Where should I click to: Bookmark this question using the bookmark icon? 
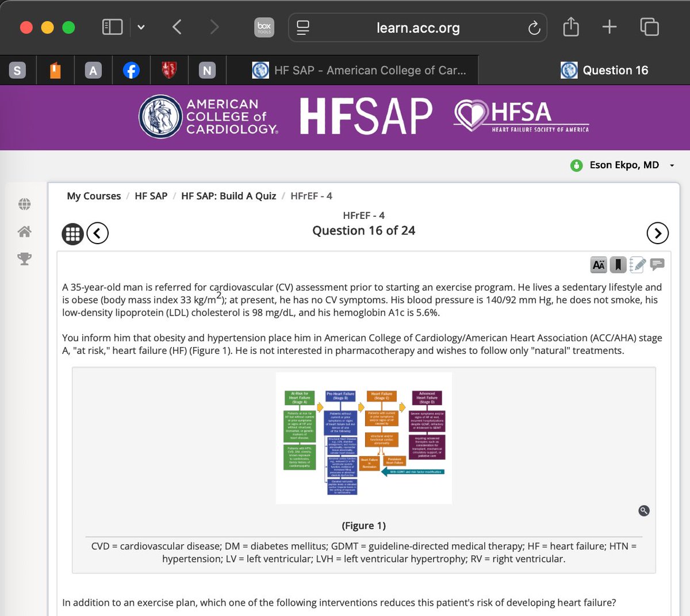click(618, 264)
